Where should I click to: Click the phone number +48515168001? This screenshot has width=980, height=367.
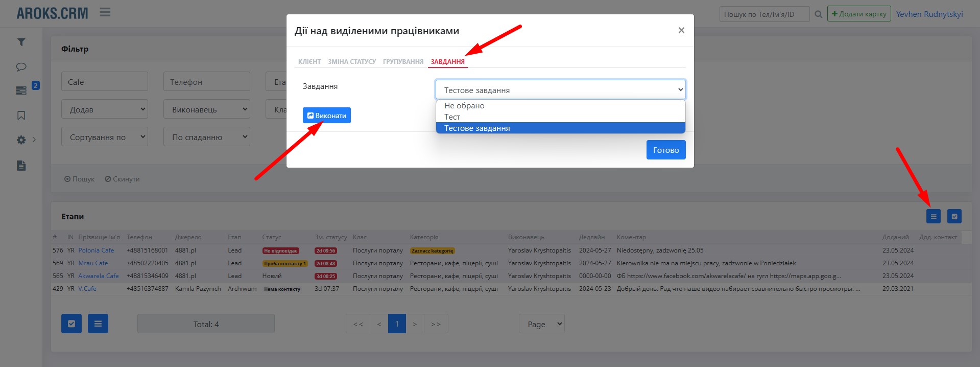147,250
